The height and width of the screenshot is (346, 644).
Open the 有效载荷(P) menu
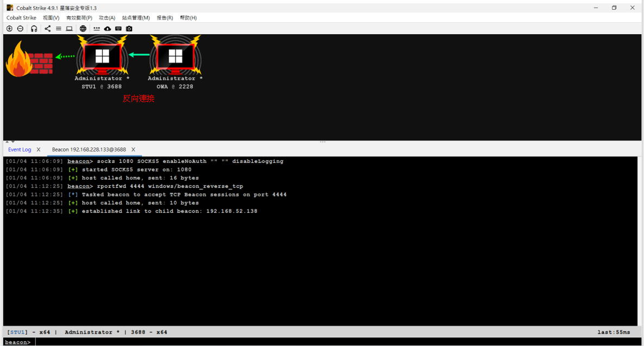[x=79, y=17]
